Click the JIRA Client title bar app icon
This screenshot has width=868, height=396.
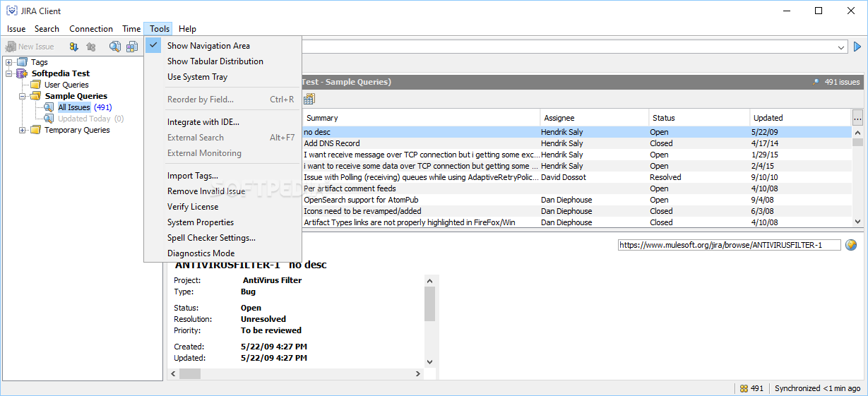point(12,11)
